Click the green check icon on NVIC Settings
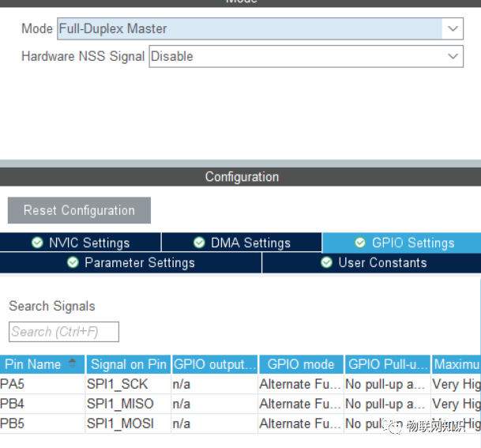 tap(37, 243)
